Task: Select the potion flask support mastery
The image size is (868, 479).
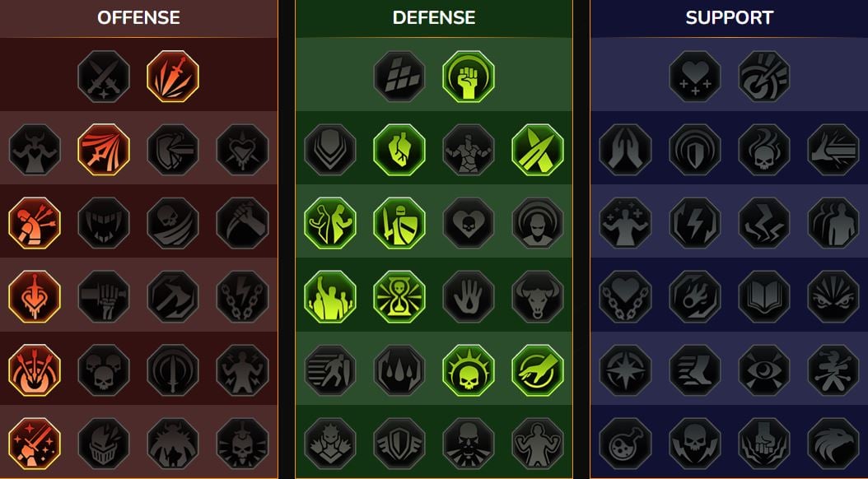Action: (x=626, y=444)
